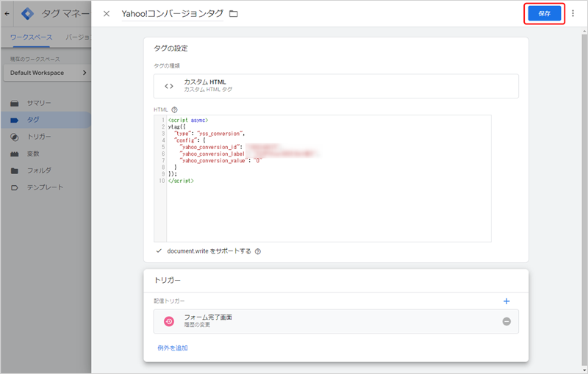Select the カスタム HTML tag type box

[x=336, y=86]
